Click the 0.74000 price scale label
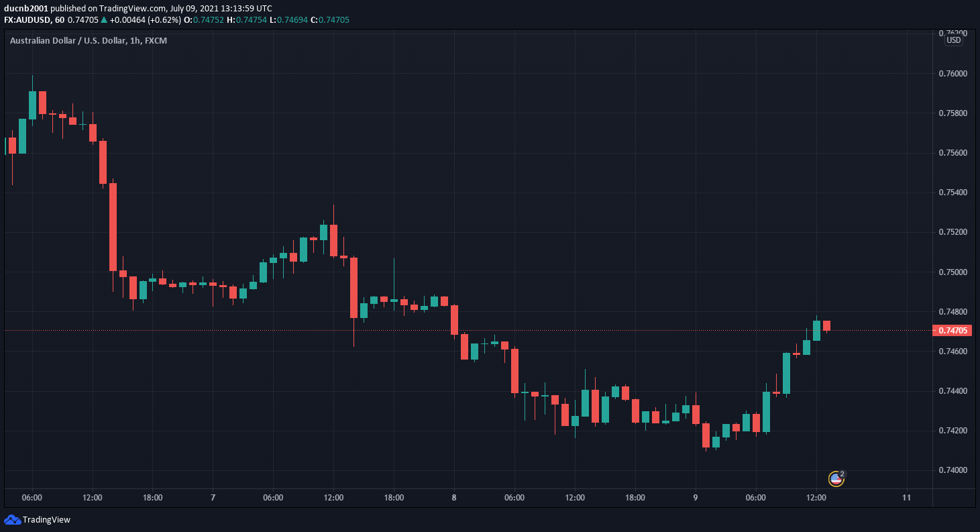 coord(952,470)
